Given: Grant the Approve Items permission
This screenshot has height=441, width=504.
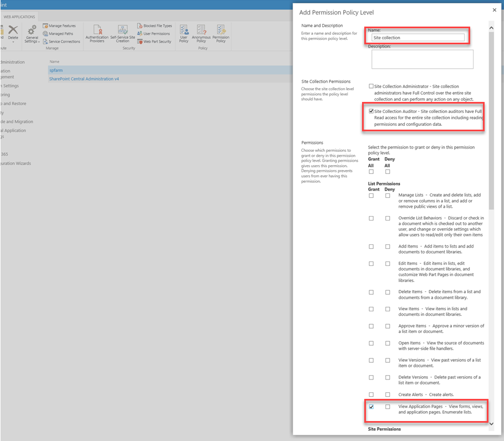Looking at the screenshot, I should pyautogui.click(x=371, y=326).
